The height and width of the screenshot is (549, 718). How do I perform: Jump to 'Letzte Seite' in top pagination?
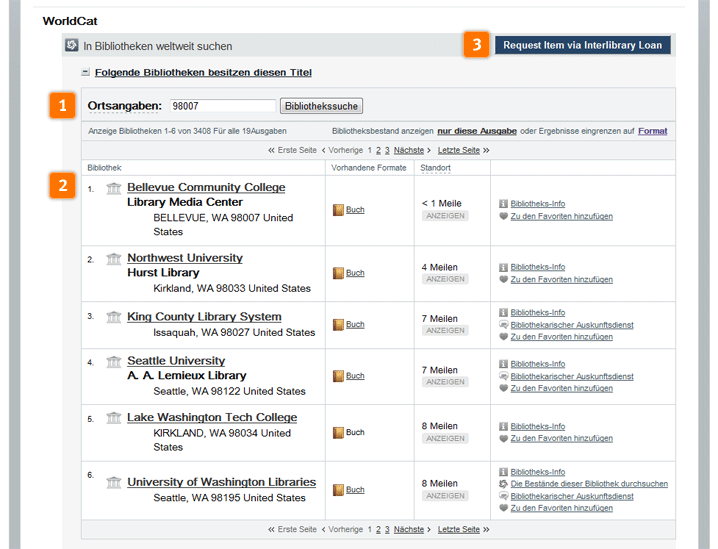459,149
